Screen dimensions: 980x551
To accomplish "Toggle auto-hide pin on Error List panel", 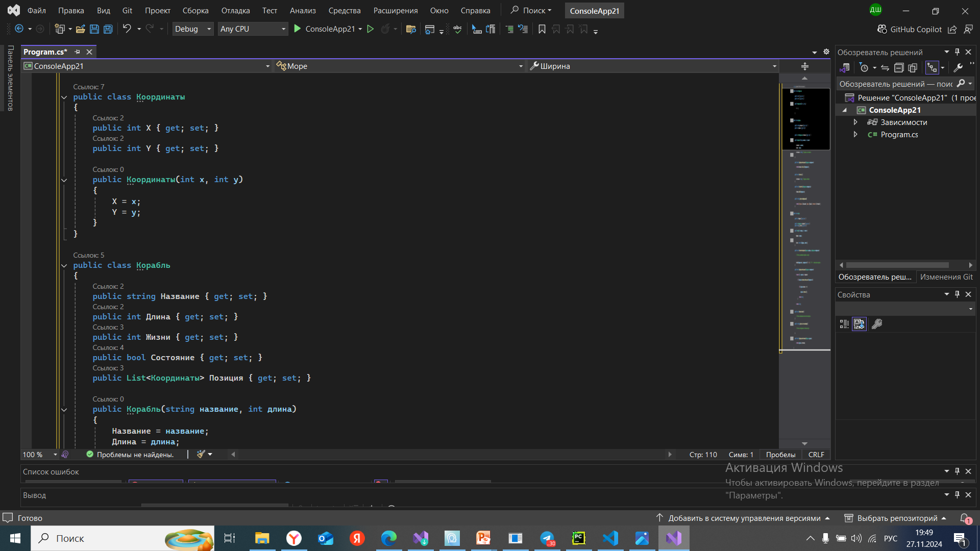I will click(958, 471).
